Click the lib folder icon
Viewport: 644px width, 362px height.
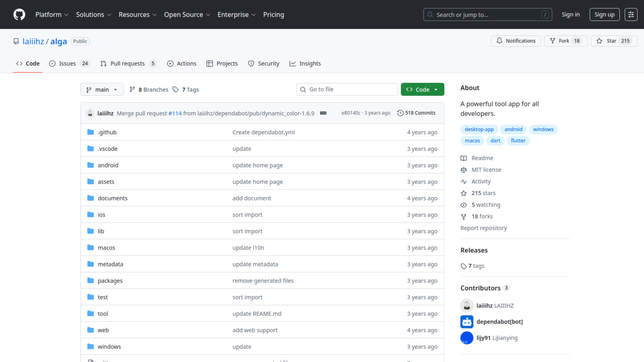pyautogui.click(x=91, y=231)
